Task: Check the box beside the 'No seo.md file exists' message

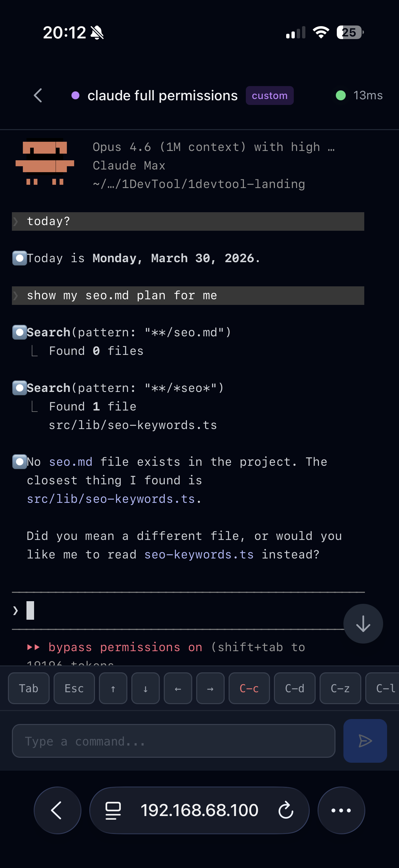Action: coord(19,461)
